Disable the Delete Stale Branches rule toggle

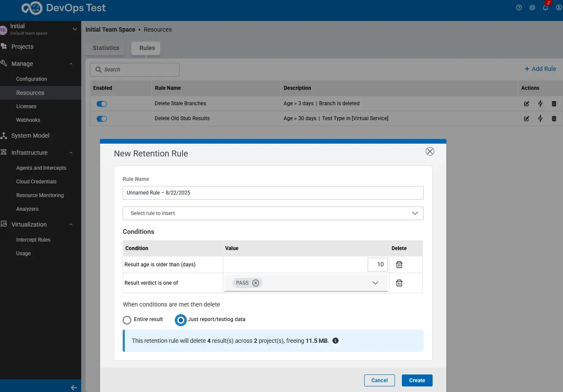pos(102,103)
